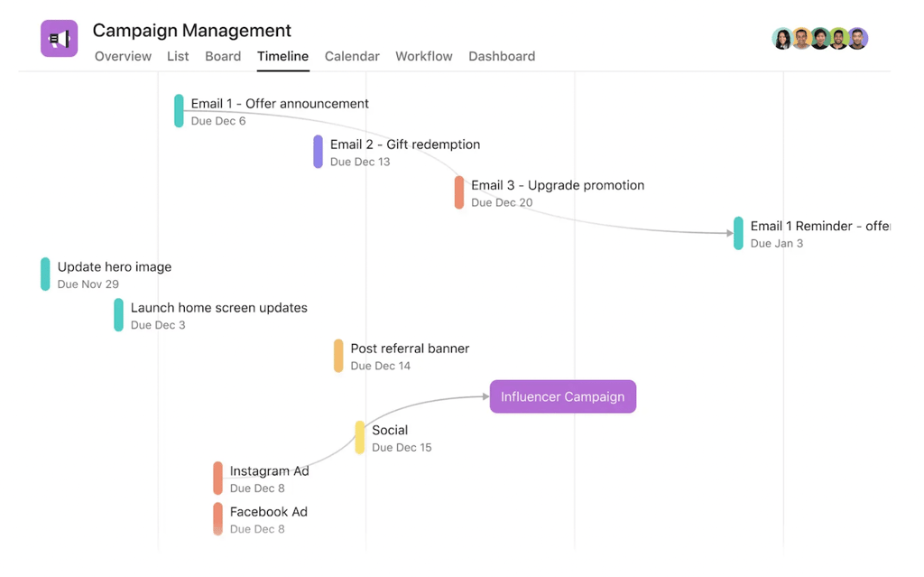Open the List view tab
The image size is (924, 577).
pyautogui.click(x=178, y=56)
